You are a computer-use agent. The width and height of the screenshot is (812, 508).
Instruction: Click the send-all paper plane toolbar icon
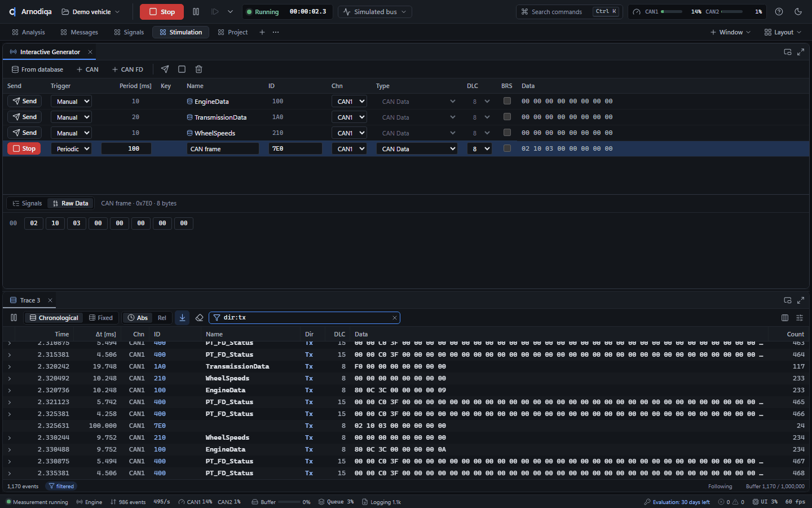coord(165,69)
